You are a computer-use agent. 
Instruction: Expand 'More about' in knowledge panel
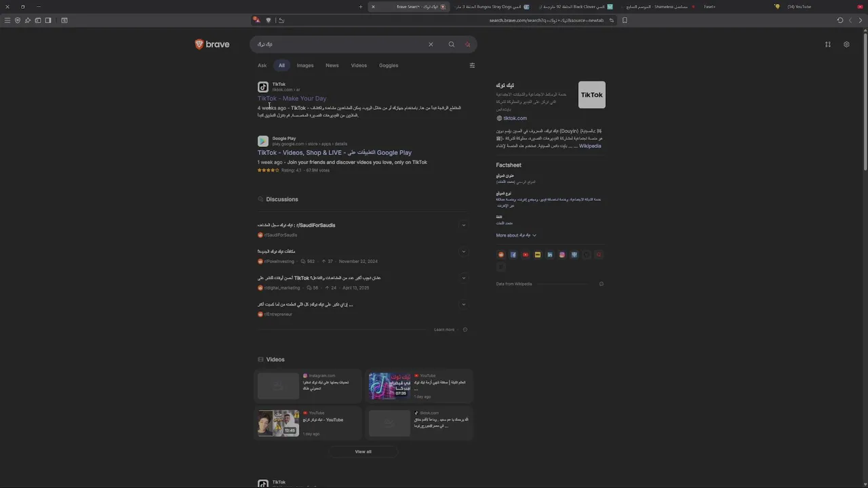click(x=516, y=235)
